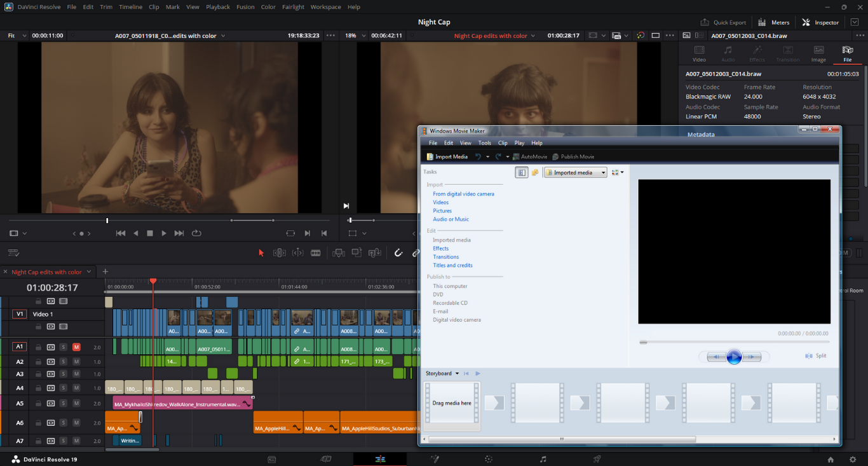Click the Insert Clip icon
Image resolution: width=868 pixels, height=466 pixels.
point(339,252)
